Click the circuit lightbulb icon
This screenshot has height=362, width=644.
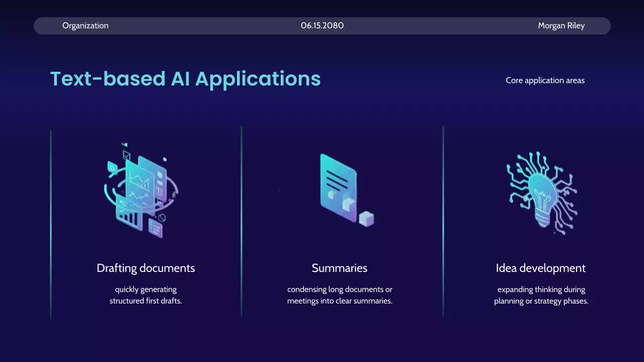pos(542,192)
